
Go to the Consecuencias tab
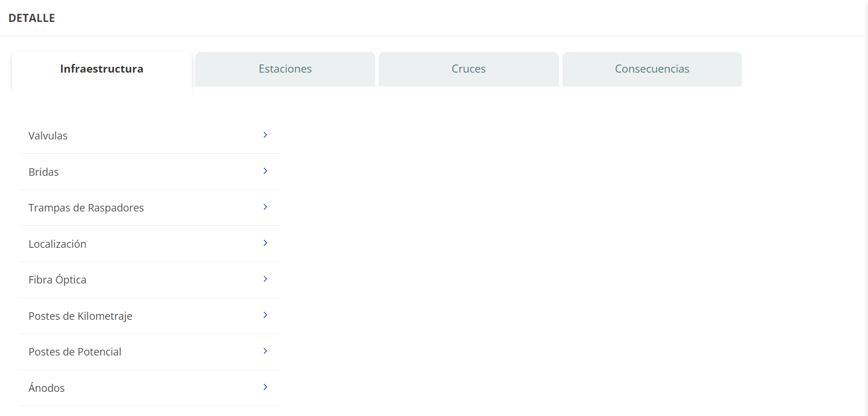coord(652,69)
